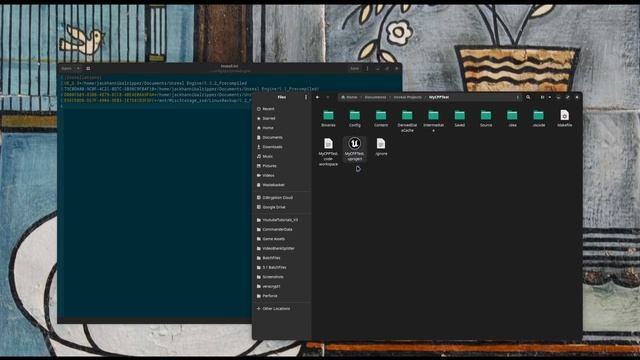Open the Config folder

[355, 118]
